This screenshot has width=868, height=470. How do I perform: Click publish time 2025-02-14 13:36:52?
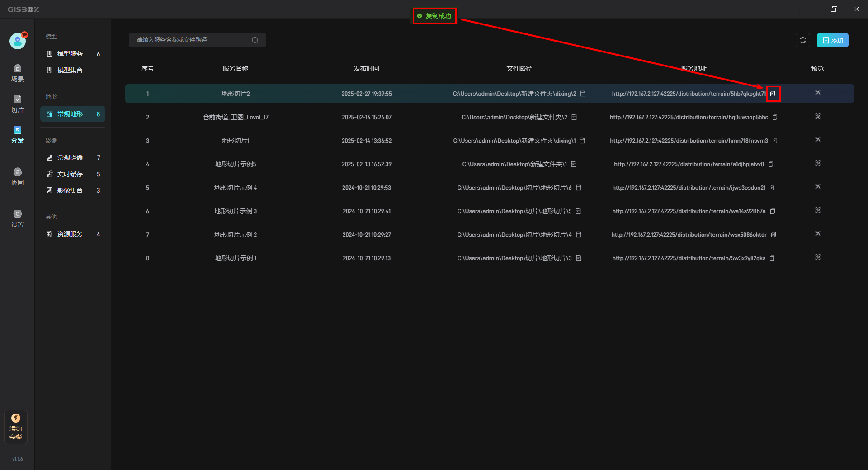pyautogui.click(x=367, y=141)
